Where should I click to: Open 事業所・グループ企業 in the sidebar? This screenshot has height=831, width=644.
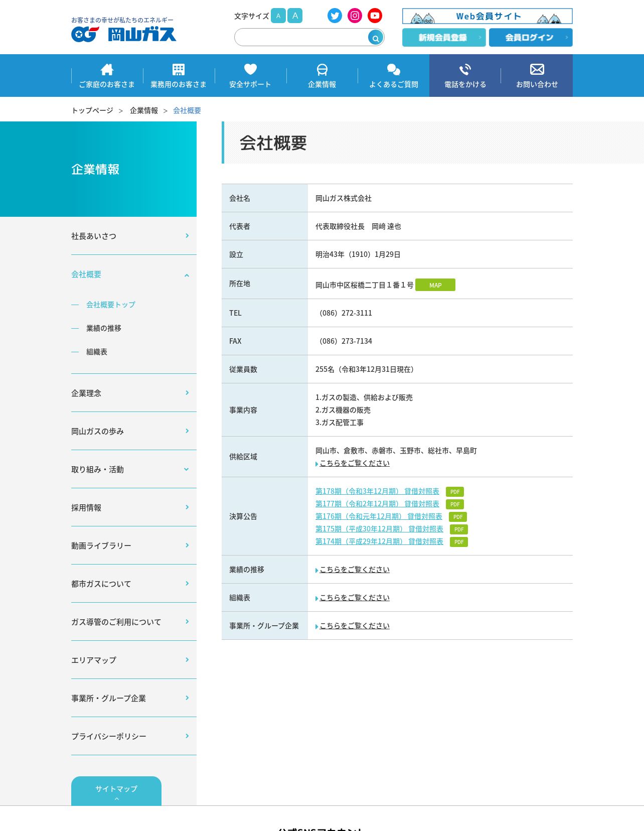tap(134, 698)
